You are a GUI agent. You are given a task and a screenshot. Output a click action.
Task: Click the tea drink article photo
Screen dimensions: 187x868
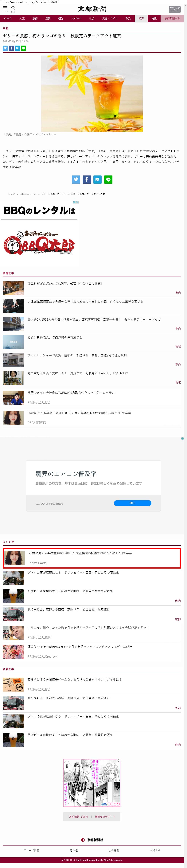click(92, 93)
